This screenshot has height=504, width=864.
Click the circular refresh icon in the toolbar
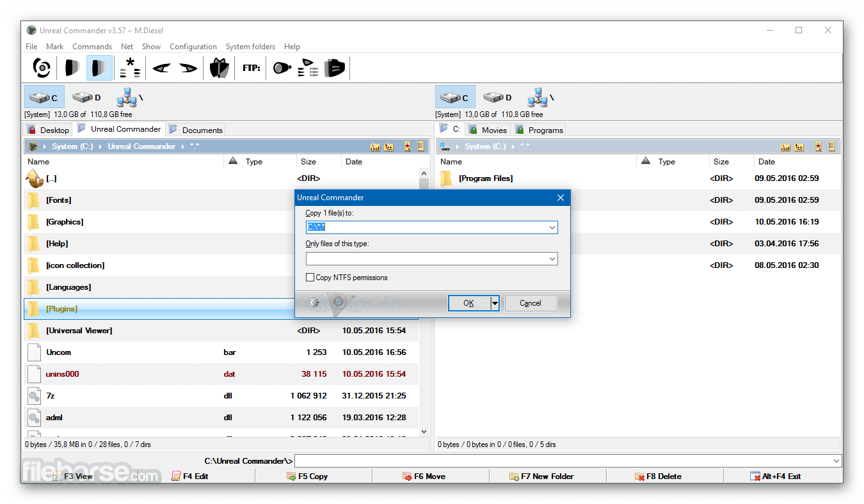click(42, 67)
